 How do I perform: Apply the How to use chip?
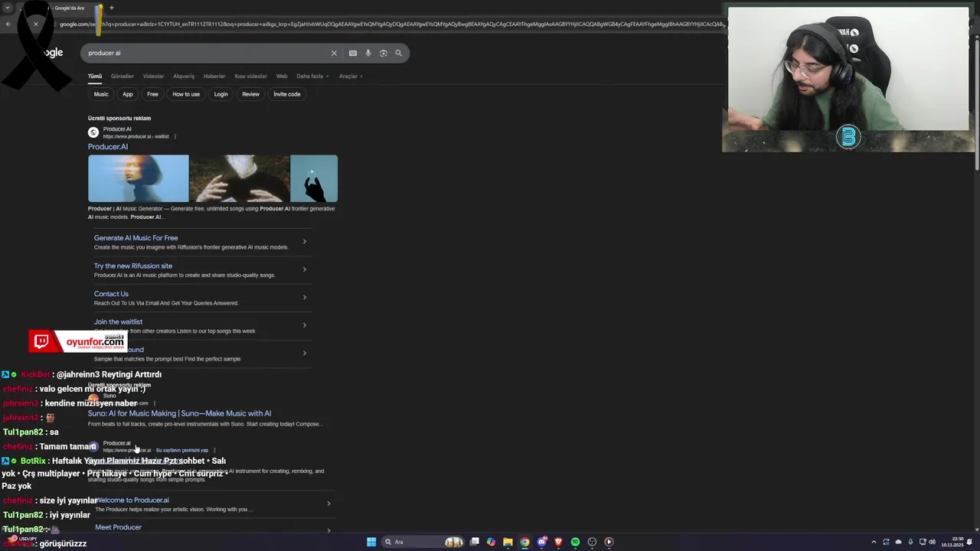186,94
